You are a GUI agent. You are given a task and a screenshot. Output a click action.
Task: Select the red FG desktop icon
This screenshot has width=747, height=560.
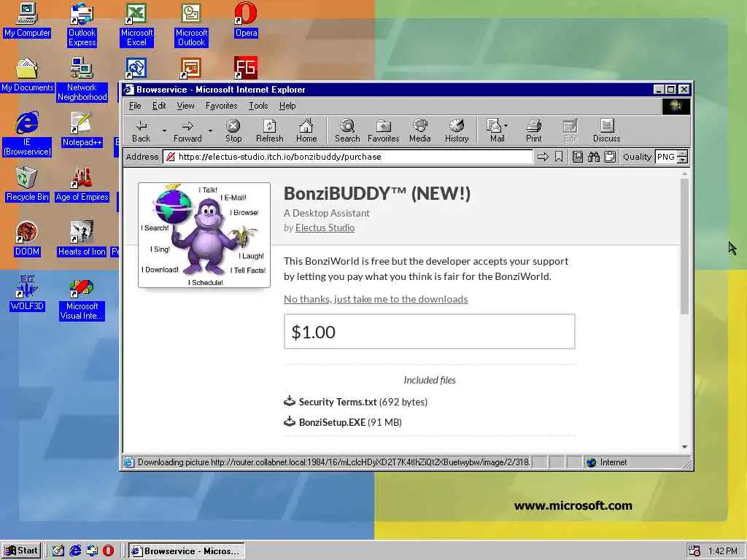[x=246, y=68]
